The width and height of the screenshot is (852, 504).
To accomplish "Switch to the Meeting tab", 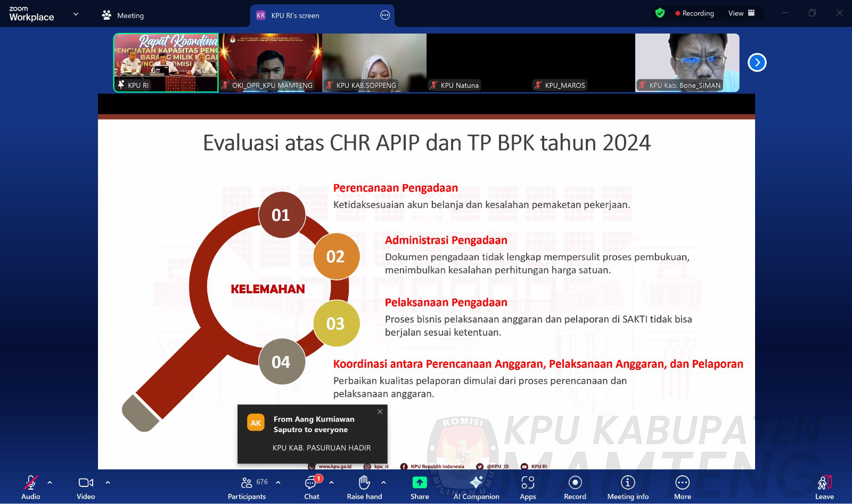I will pyautogui.click(x=123, y=15).
